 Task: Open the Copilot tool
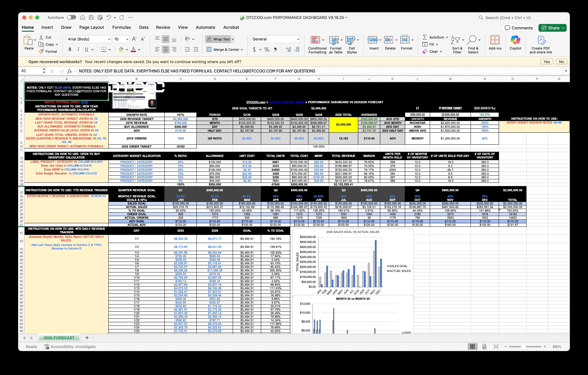pos(515,40)
